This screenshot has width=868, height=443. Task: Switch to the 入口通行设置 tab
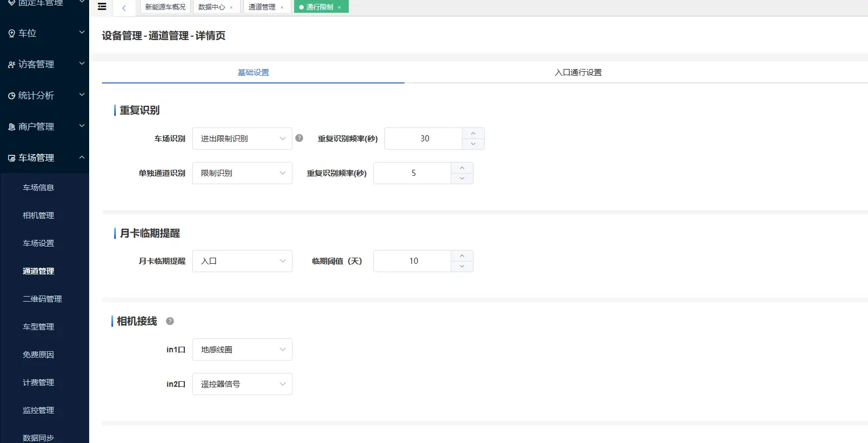[x=578, y=72]
